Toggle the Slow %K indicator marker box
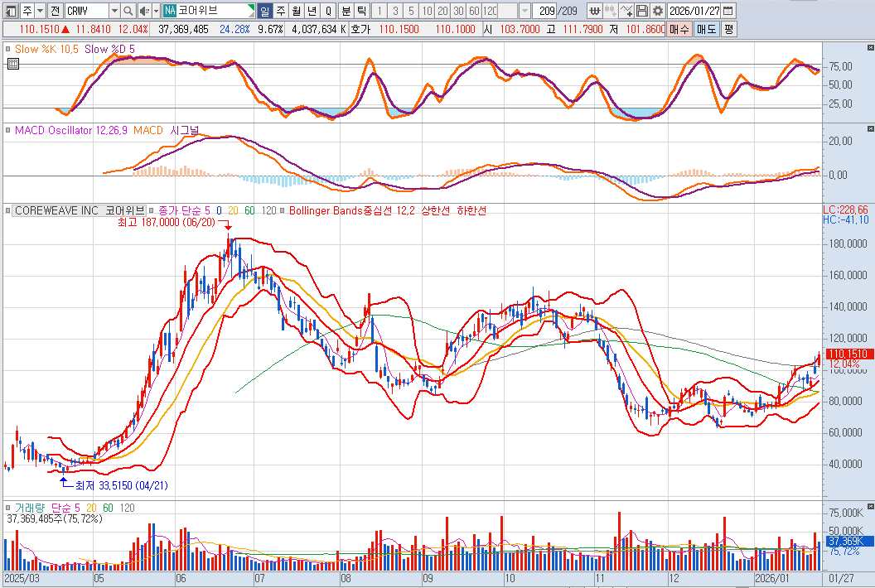This screenshot has width=875, height=588. [x=8, y=49]
